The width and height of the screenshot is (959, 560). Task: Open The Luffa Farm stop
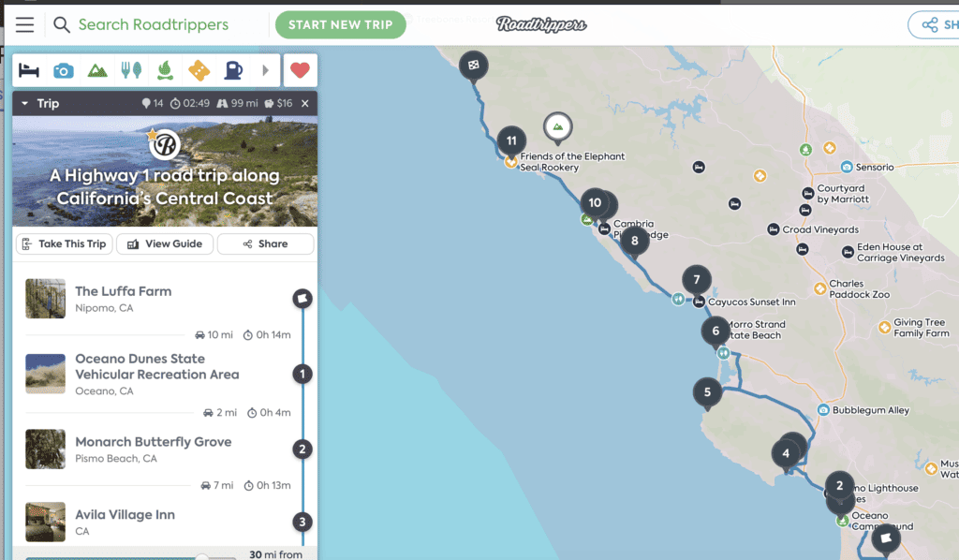coord(123,291)
